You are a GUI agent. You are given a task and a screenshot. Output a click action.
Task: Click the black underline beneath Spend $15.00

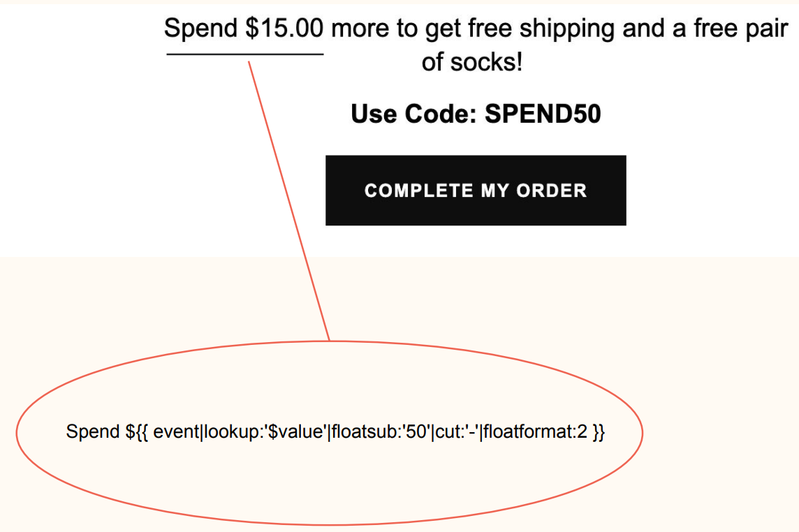pyautogui.click(x=245, y=54)
